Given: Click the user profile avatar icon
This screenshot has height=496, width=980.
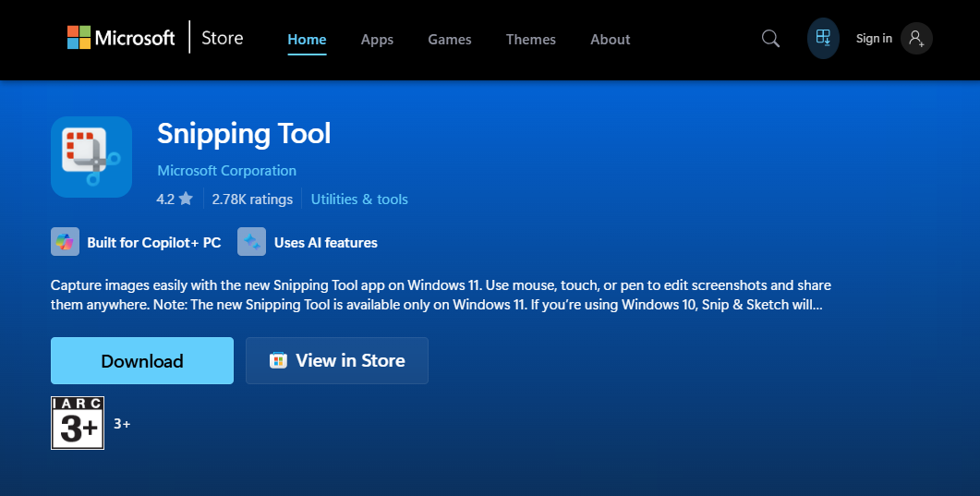Looking at the screenshot, I should 916,38.
